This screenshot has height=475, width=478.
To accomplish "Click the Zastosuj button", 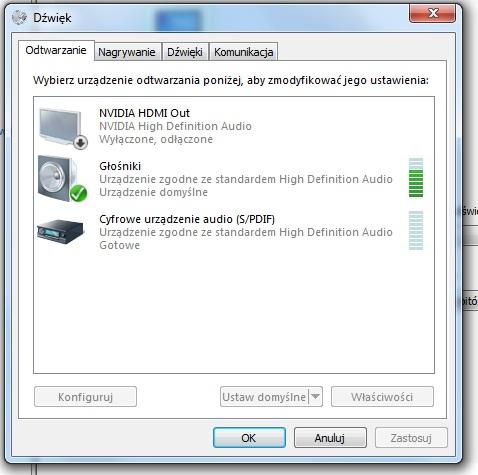I will (x=411, y=438).
